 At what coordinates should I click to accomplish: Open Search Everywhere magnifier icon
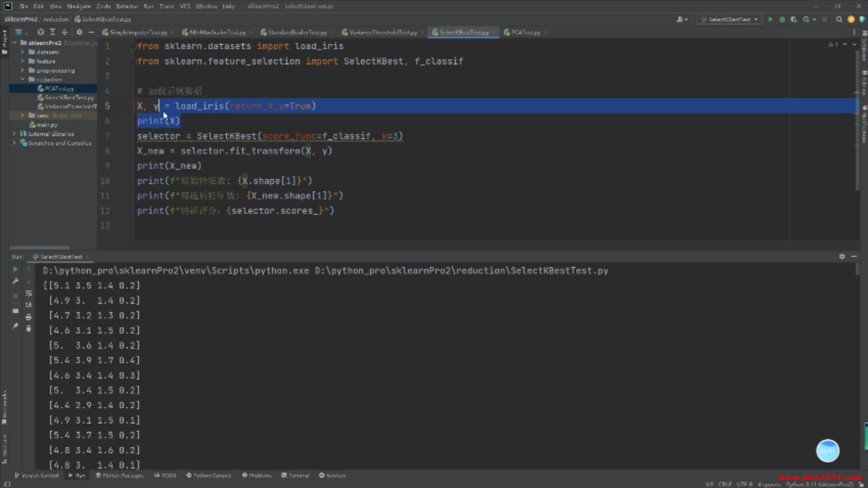coord(839,19)
